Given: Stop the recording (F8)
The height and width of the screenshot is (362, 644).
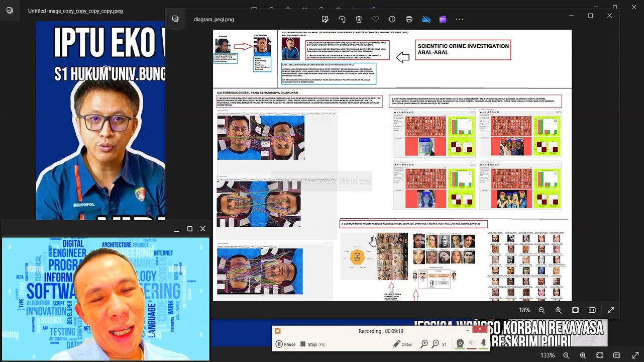Looking at the screenshot, I should pyautogui.click(x=313, y=344).
